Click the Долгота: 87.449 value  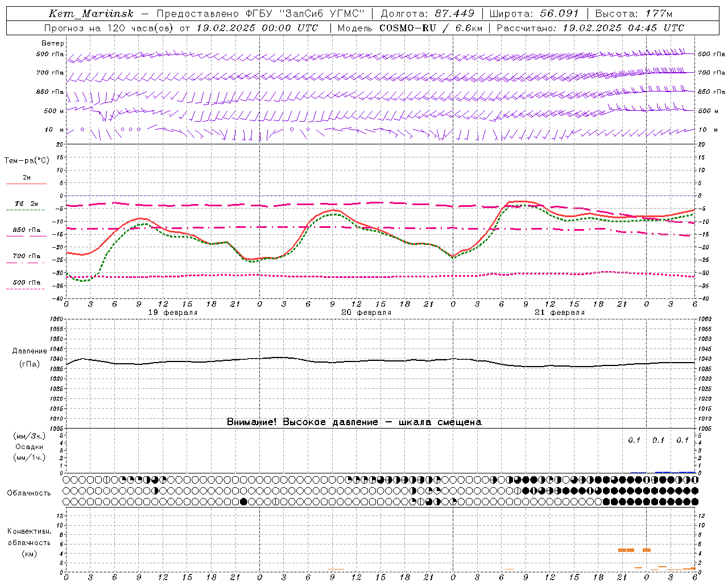428,14
